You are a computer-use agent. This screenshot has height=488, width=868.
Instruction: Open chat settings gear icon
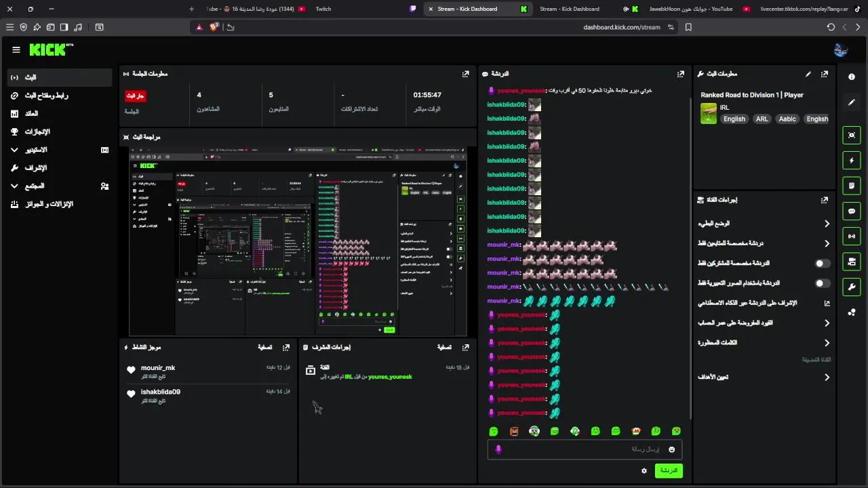tap(644, 470)
